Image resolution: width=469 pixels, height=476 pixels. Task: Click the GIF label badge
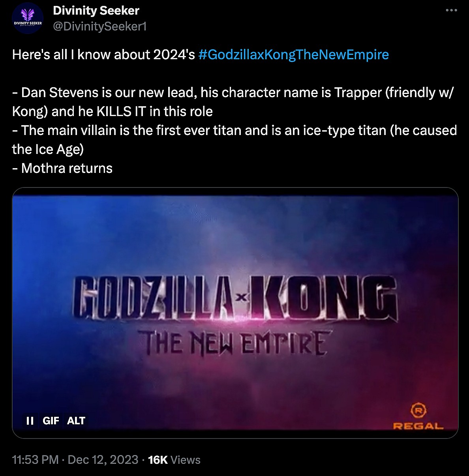coord(51,421)
